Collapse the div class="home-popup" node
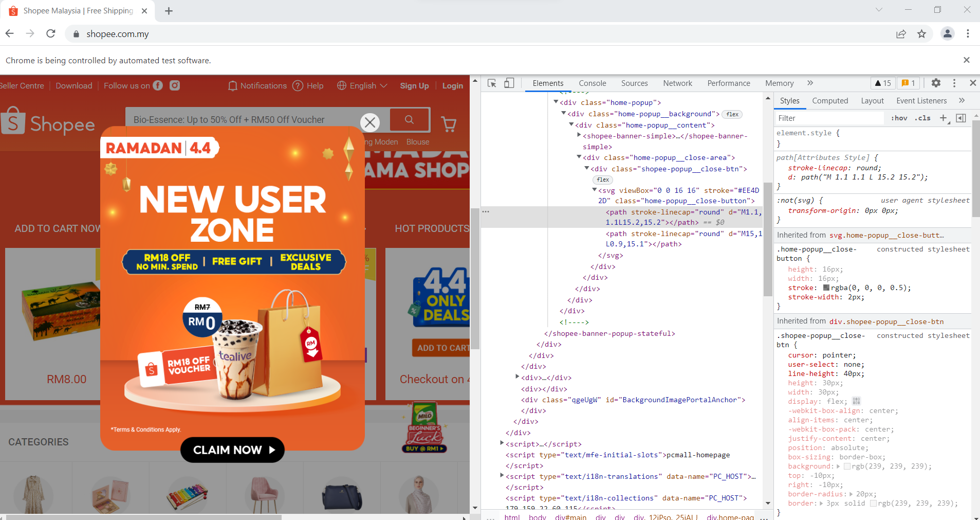Viewport: 980px width, 520px height. point(556,102)
